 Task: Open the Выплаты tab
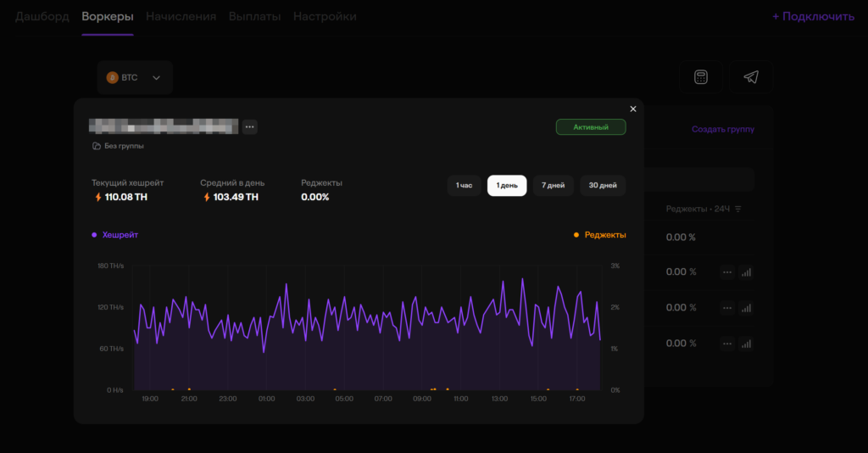click(254, 17)
